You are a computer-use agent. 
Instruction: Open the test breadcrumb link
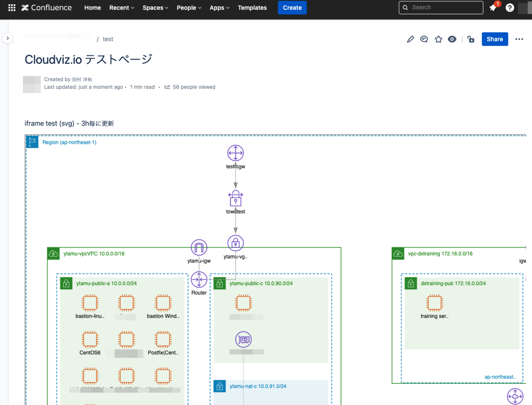pos(108,39)
